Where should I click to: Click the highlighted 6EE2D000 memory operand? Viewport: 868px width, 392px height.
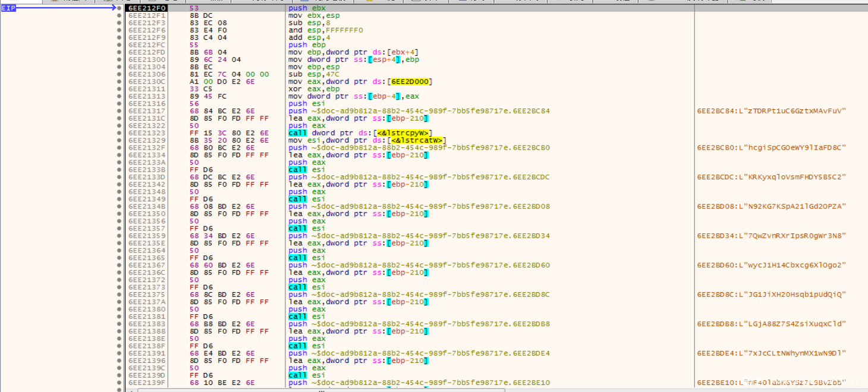click(410, 81)
